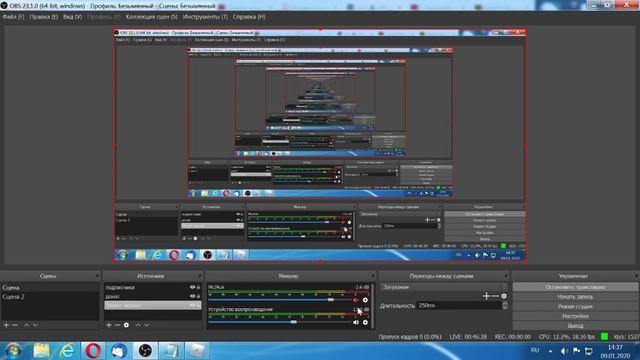The width and height of the screenshot is (640, 360).
Task: Adjust duration with the stepper arrows
Action: click(x=505, y=306)
